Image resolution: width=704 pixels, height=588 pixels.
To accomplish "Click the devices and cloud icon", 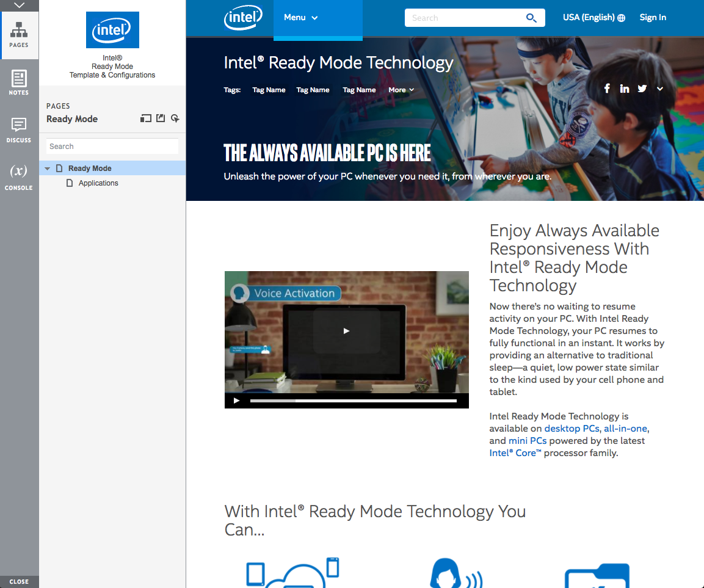I will click(x=292, y=572).
